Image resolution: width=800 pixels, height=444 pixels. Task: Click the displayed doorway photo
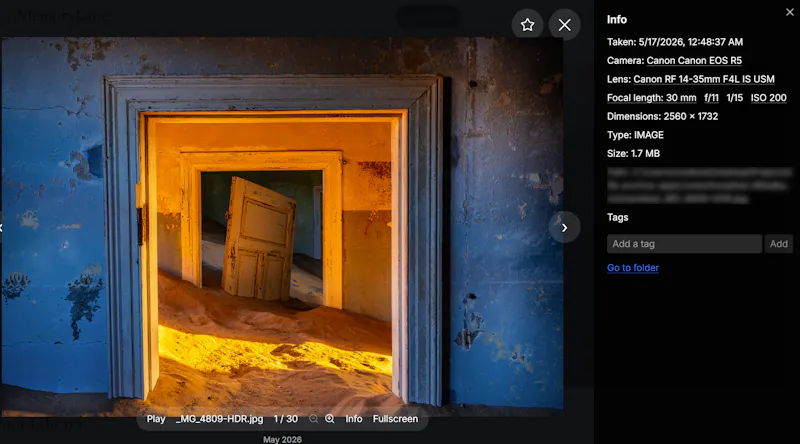[x=282, y=225]
